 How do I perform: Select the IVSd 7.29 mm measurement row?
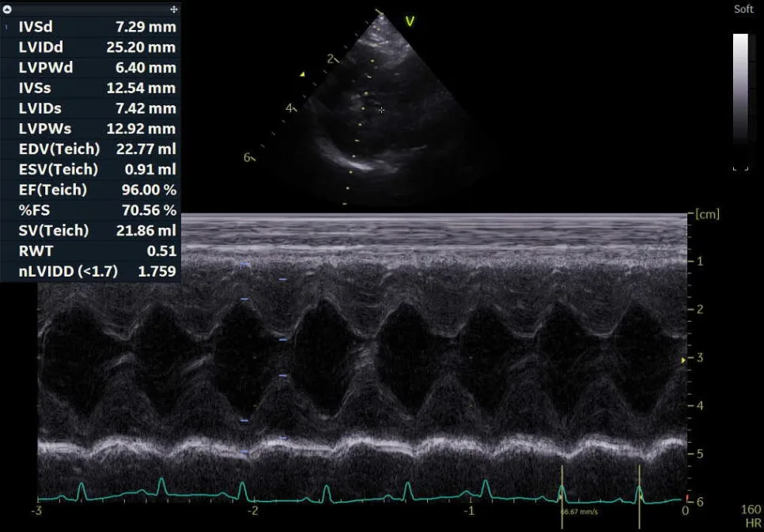[x=91, y=27]
